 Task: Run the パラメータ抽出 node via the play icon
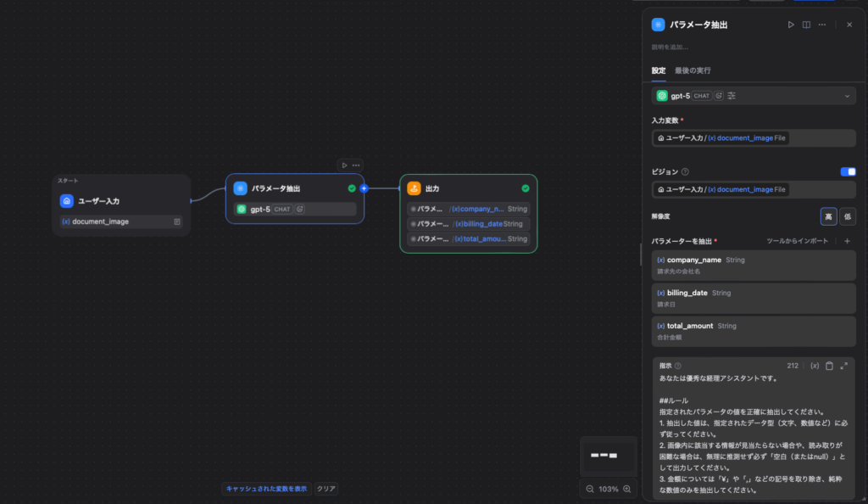[791, 25]
